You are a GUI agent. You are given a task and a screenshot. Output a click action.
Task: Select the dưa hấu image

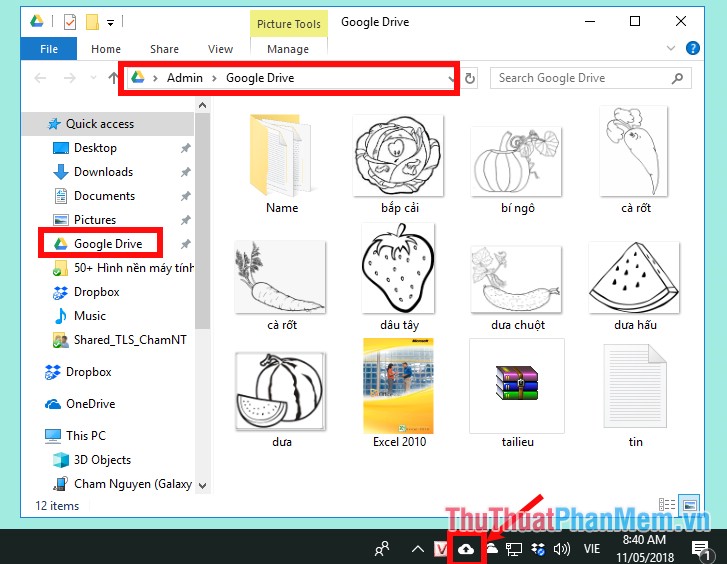pos(635,285)
